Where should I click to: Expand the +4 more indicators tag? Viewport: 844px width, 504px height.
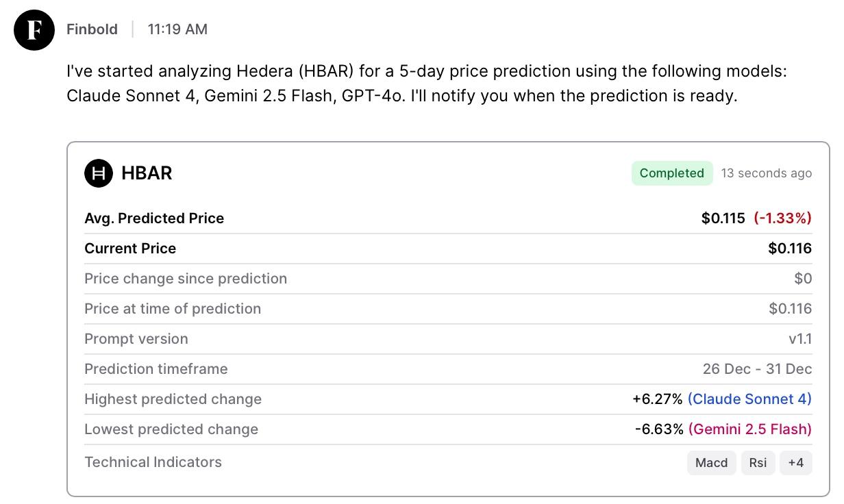coord(795,463)
